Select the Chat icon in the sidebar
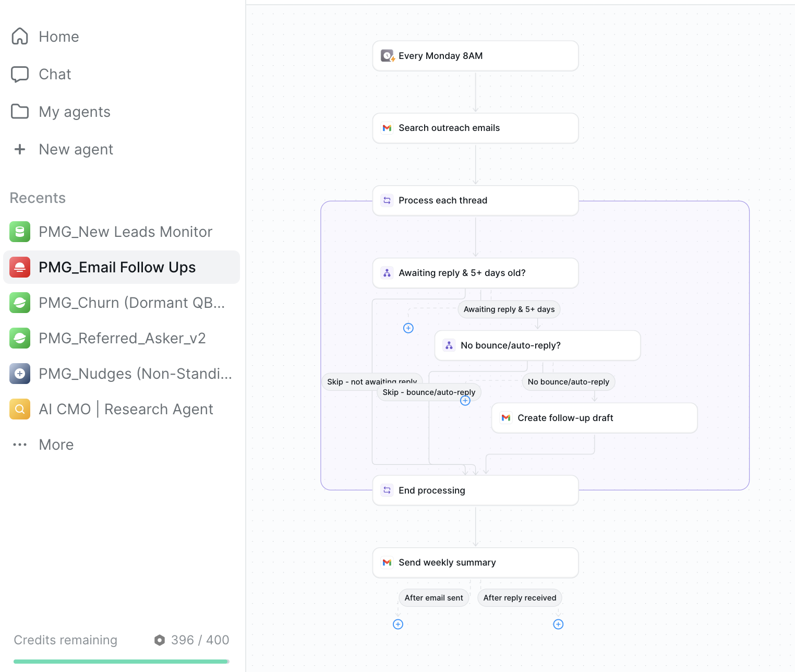795x672 pixels. pyautogui.click(x=19, y=74)
